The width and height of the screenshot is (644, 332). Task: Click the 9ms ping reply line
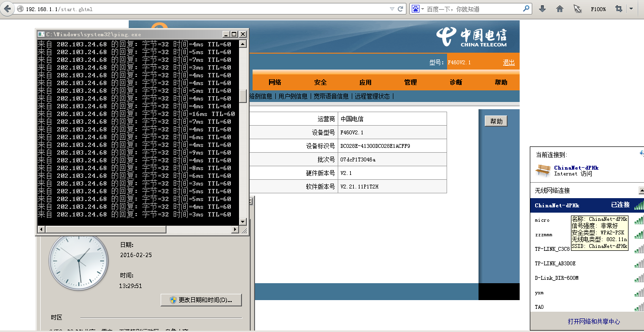(x=135, y=153)
